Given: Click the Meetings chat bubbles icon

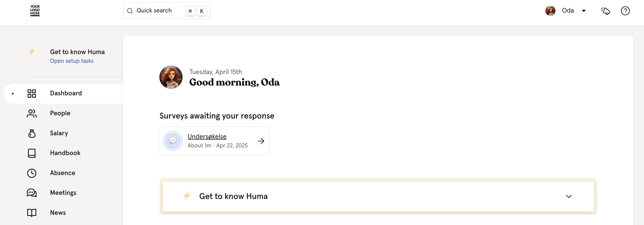Looking at the screenshot, I should (x=32, y=193).
